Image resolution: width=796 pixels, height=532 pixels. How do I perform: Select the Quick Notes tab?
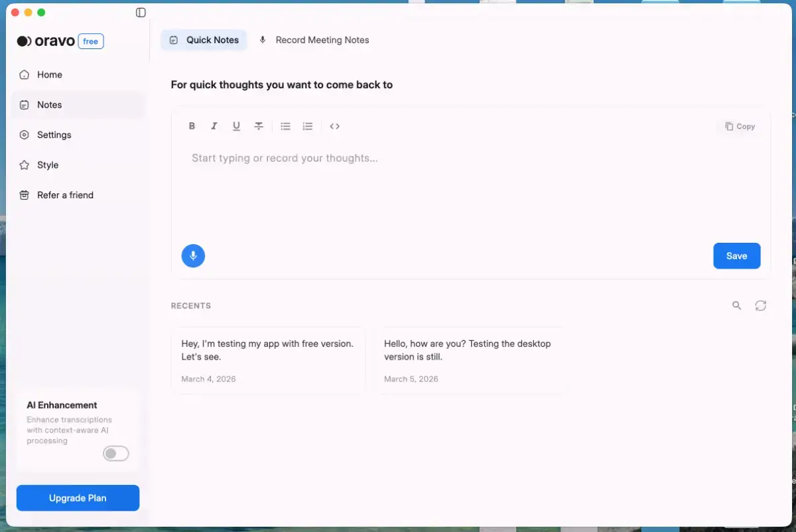(x=204, y=40)
